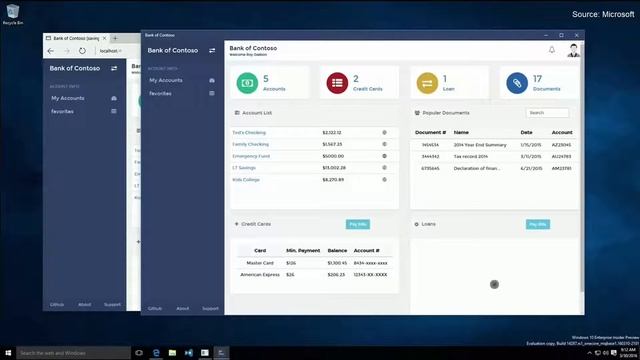The height and width of the screenshot is (360, 640).
Task: Click the round icon in Kids College row
Action: (384, 180)
